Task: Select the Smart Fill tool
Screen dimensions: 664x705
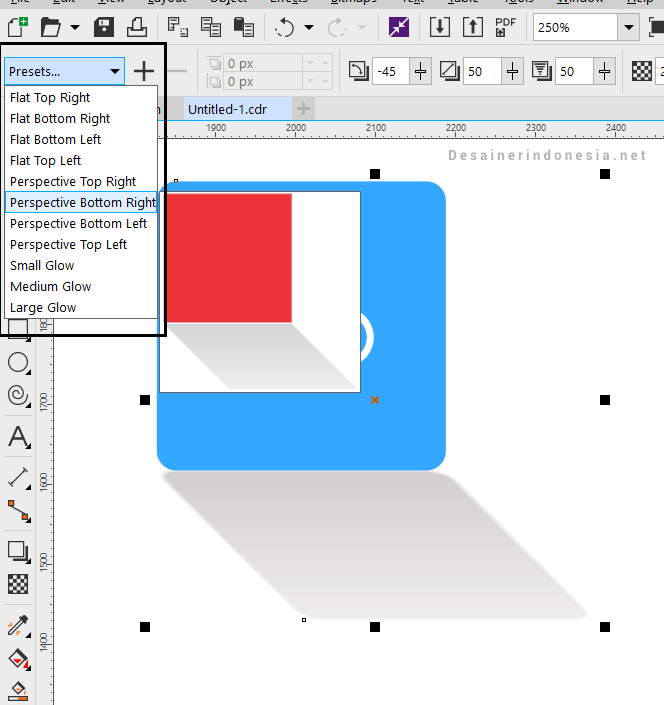Action: coord(18,692)
